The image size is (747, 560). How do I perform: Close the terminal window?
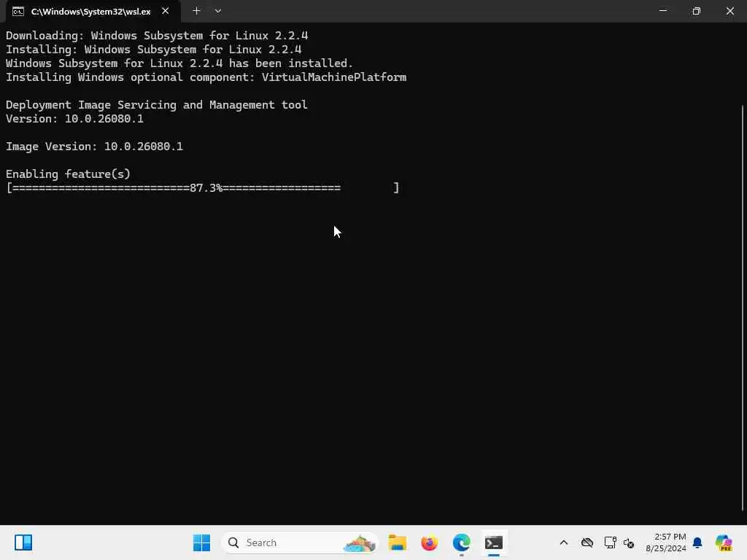click(x=729, y=10)
